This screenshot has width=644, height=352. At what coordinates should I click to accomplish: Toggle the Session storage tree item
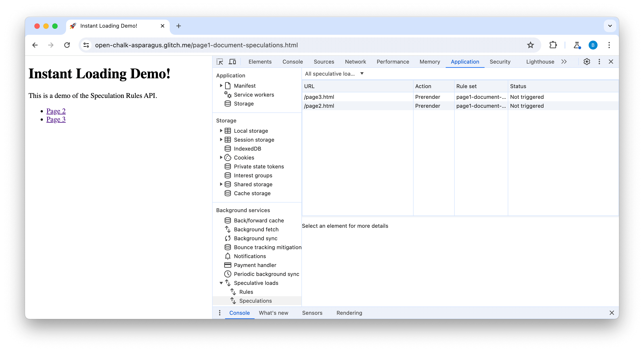(222, 140)
